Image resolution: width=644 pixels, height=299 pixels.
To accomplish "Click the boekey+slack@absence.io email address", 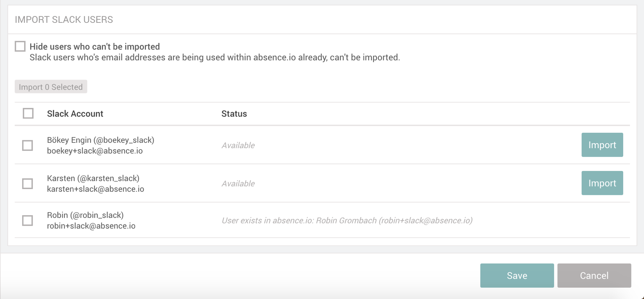I will [95, 151].
